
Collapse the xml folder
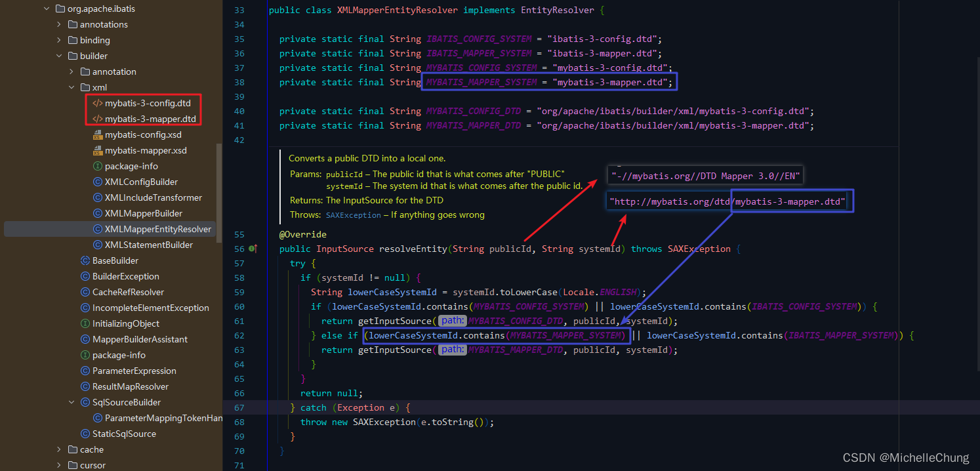[71, 87]
